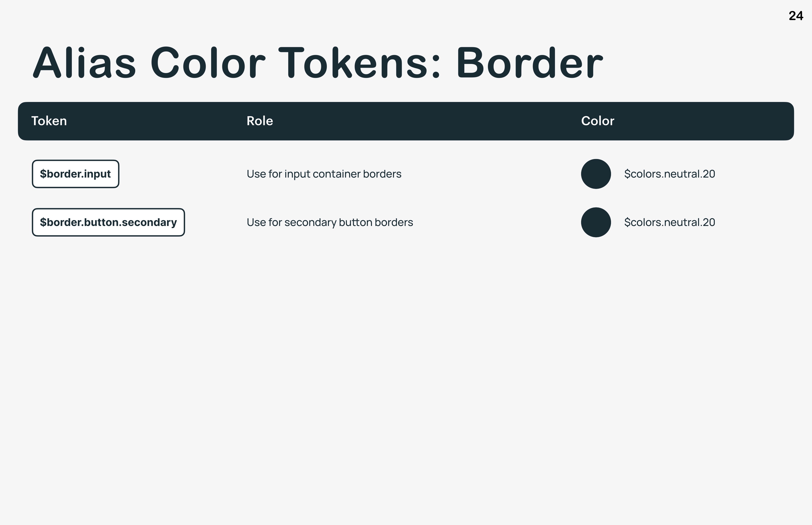Click the word 'container' in the role description
The width and height of the screenshot is (812, 525).
337,174
